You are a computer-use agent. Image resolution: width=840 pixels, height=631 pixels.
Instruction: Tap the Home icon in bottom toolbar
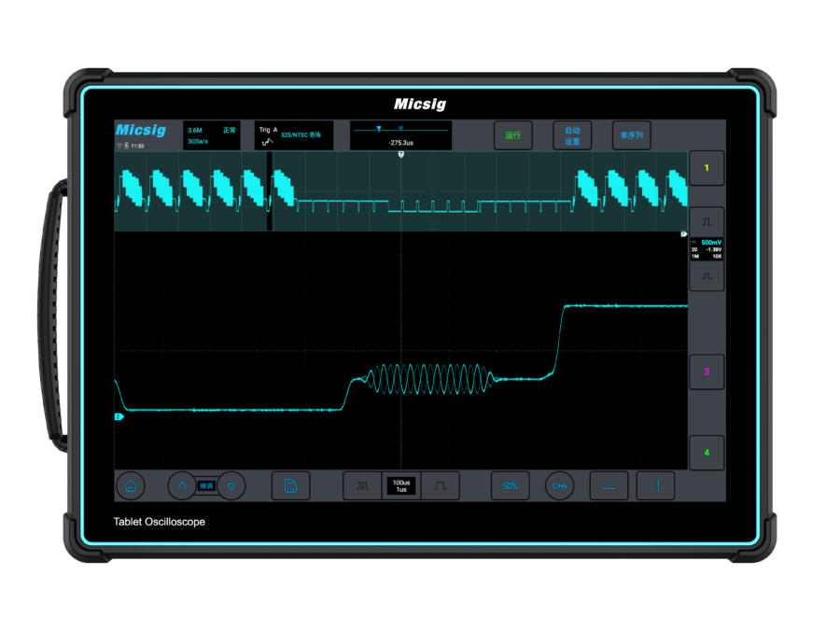(x=131, y=485)
